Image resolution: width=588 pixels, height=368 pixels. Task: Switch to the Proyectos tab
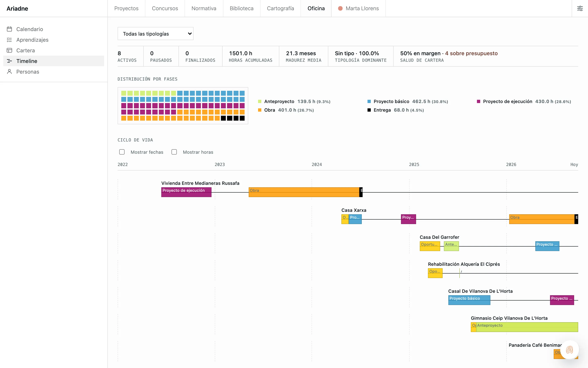pos(126,9)
